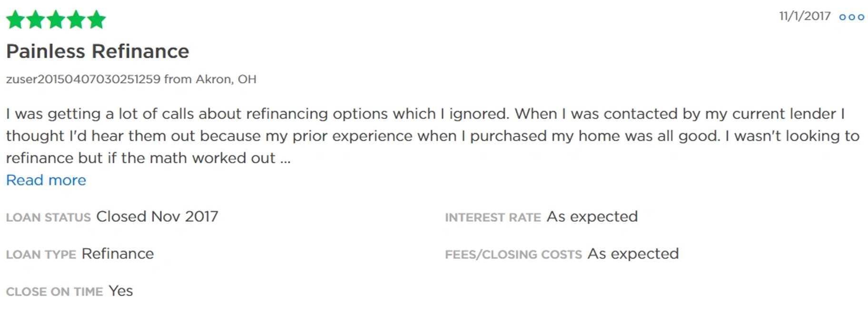Click the Yes value for Close On Time

pos(121,290)
